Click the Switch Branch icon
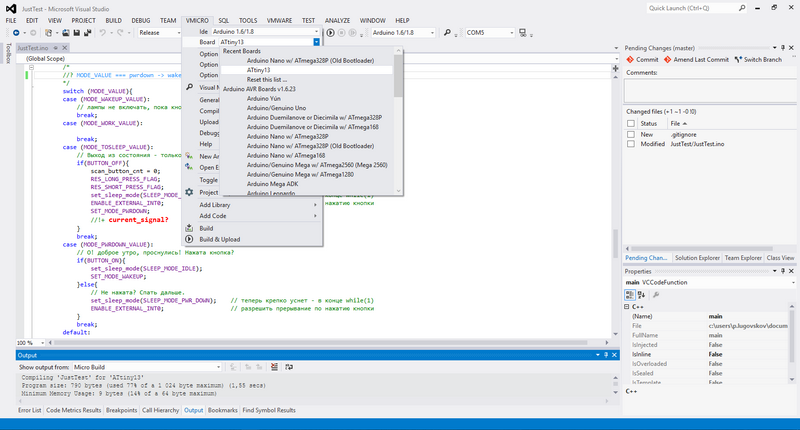Viewport: 800px width, 430px height. (x=739, y=59)
